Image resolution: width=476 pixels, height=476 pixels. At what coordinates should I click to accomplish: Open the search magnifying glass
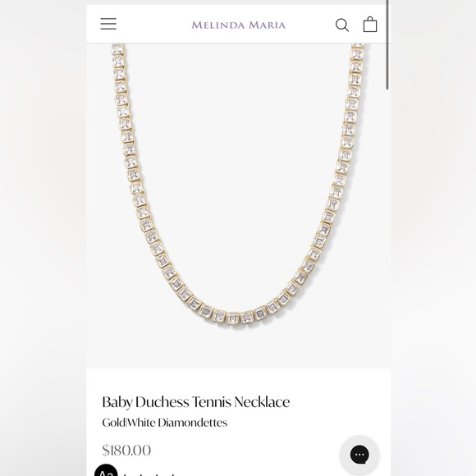click(342, 25)
